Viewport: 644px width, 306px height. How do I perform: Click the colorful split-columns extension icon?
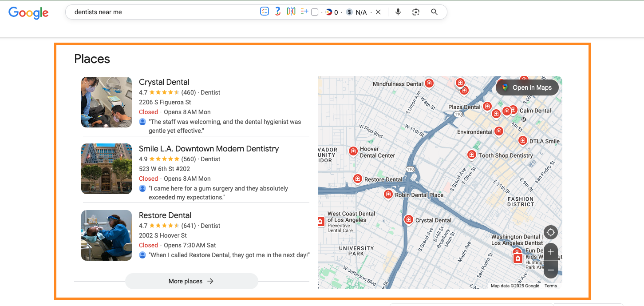(291, 12)
